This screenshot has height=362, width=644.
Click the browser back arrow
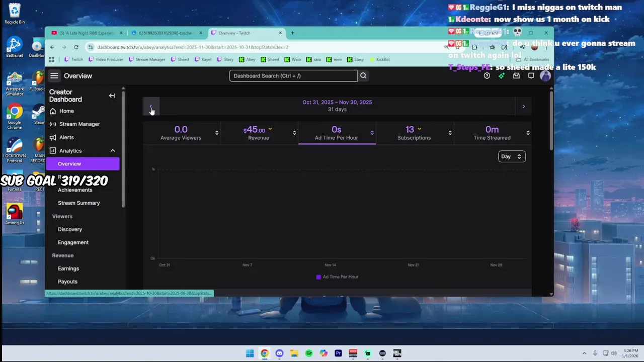pos(52,47)
